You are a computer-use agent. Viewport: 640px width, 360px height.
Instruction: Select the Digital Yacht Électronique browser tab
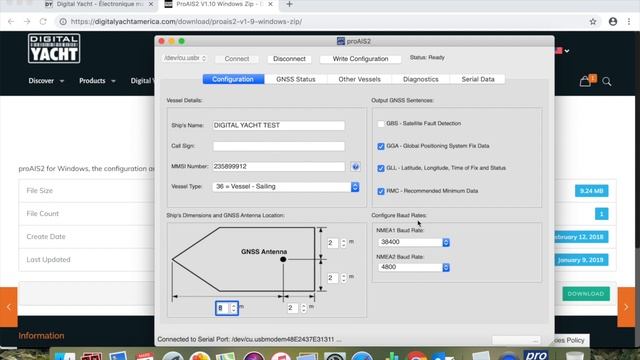99,4
